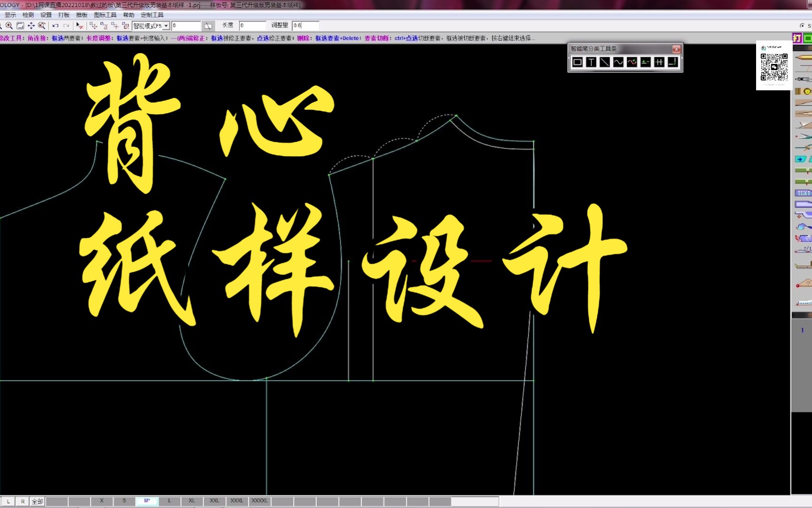The width and height of the screenshot is (812, 508).
Task: Click the 全部 button in size bar
Action: [37, 501]
